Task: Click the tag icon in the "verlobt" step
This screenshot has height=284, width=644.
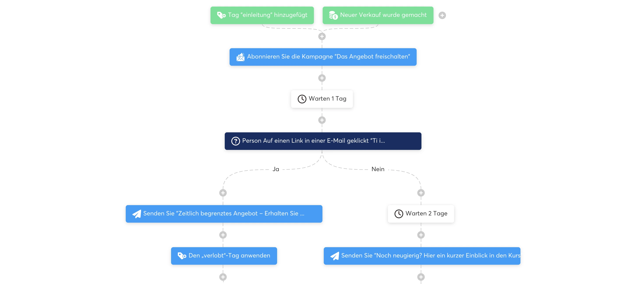Action: tap(182, 256)
